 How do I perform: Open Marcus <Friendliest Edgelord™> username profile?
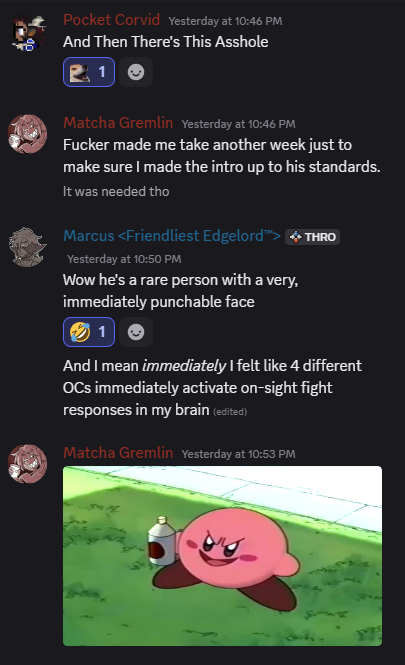click(x=172, y=236)
